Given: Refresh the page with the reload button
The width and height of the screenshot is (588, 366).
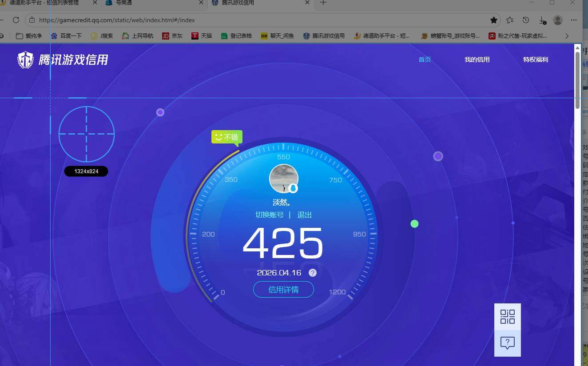Looking at the screenshot, I should [x=16, y=20].
